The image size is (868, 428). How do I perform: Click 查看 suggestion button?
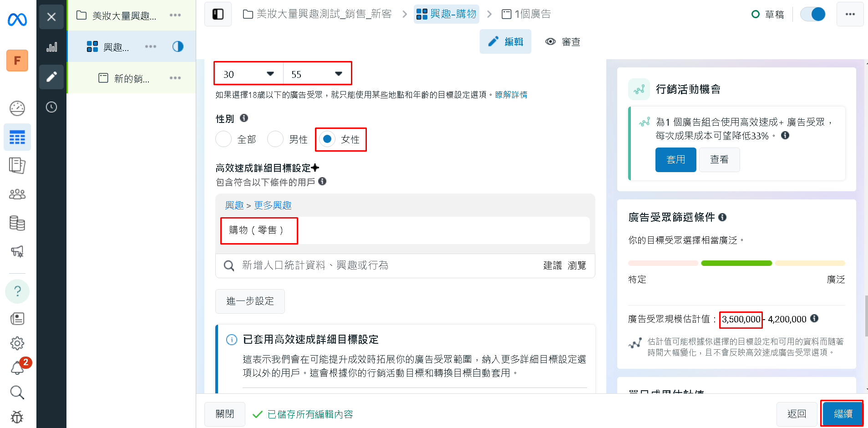[x=719, y=159]
